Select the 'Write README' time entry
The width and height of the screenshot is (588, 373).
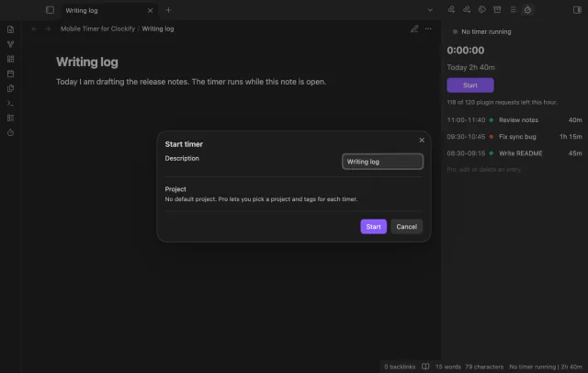click(514, 153)
